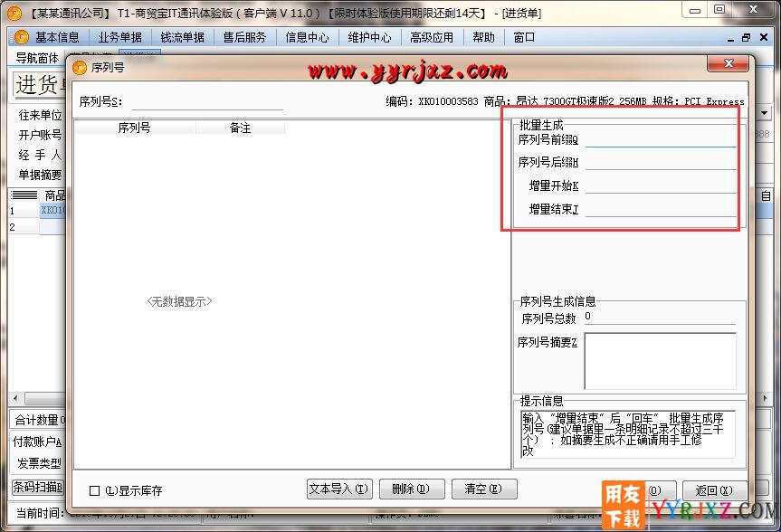781x532 pixels.
Task: Open the 业务单据 menu
Action: click(119, 37)
